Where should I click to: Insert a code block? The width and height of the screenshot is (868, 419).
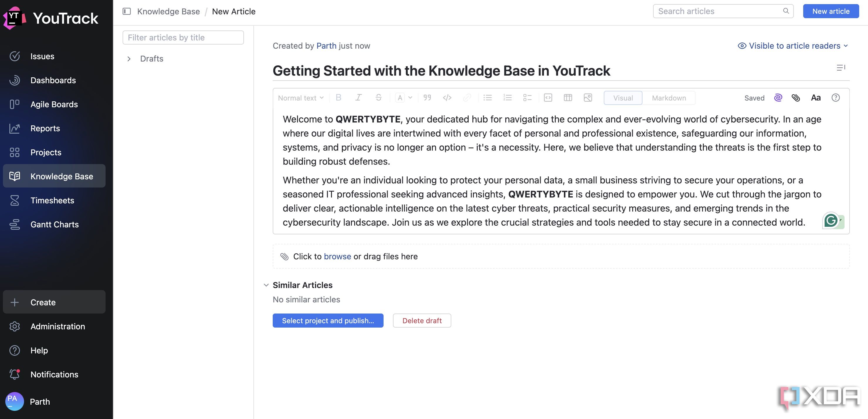tap(548, 98)
